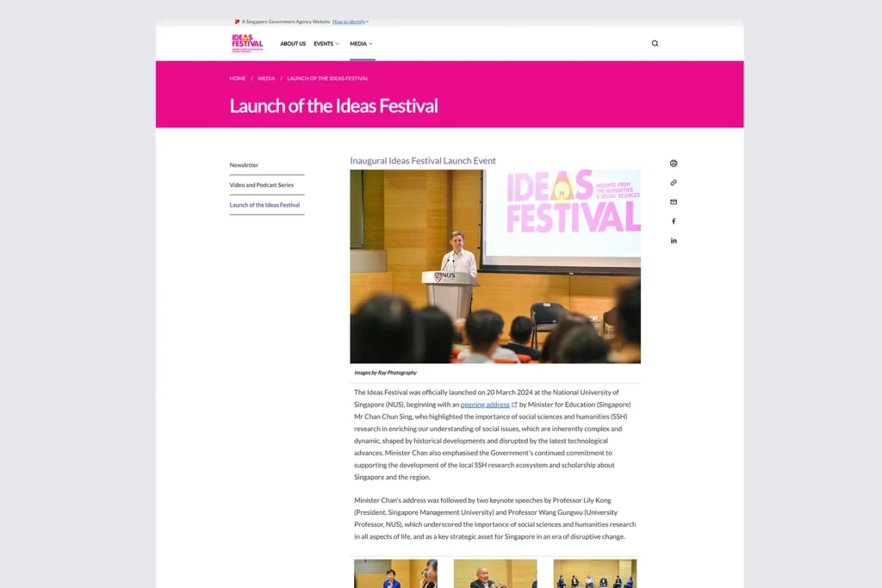Image resolution: width=882 pixels, height=588 pixels.
Task: Share on Facebook icon
Action: (674, 221)
